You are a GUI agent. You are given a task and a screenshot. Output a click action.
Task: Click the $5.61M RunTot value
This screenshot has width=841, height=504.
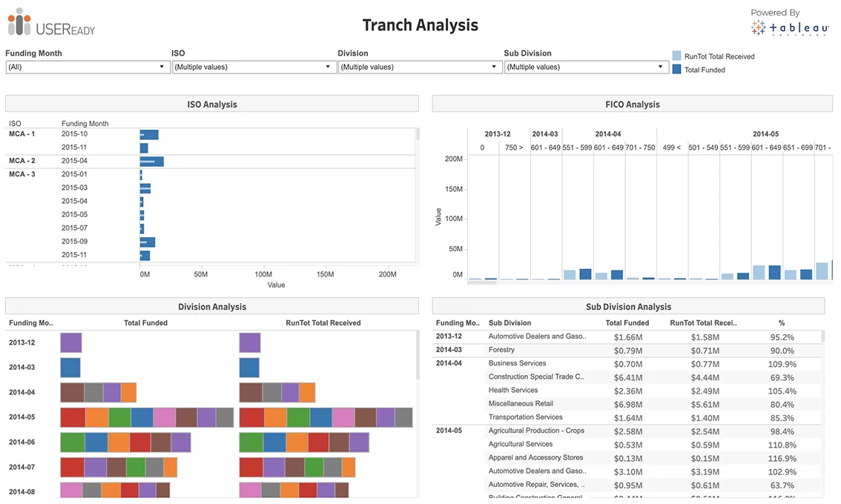705,404
